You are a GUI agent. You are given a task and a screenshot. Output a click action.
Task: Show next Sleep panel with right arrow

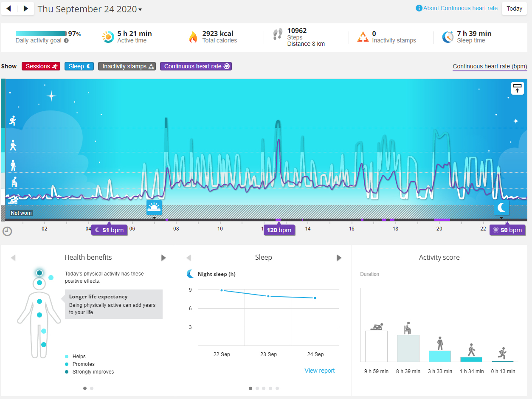(339, 258)
